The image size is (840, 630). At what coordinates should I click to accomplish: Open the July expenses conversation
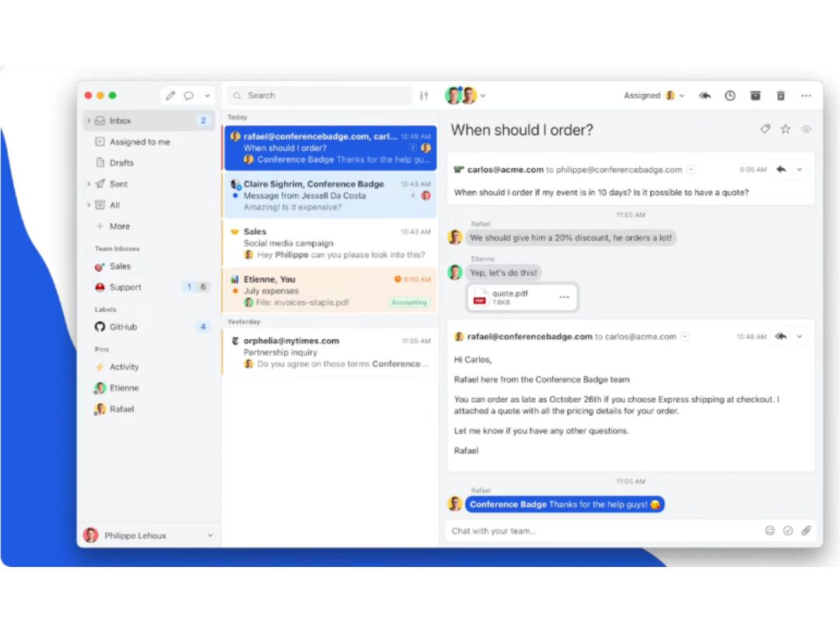pos(330,290)
